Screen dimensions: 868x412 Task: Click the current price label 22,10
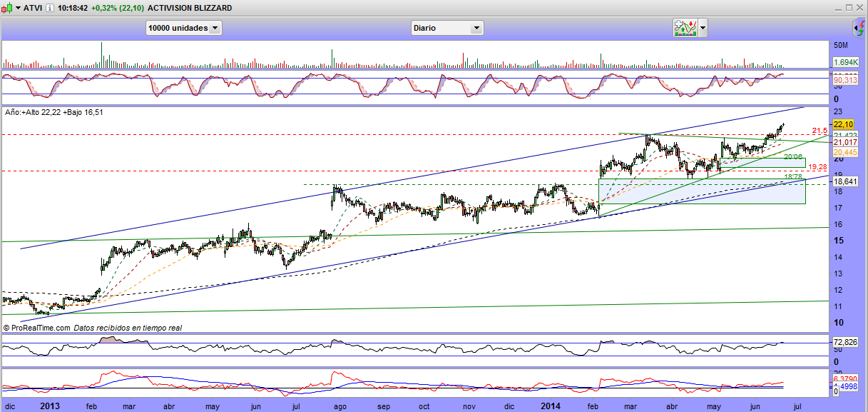click(x=844, y=124)
